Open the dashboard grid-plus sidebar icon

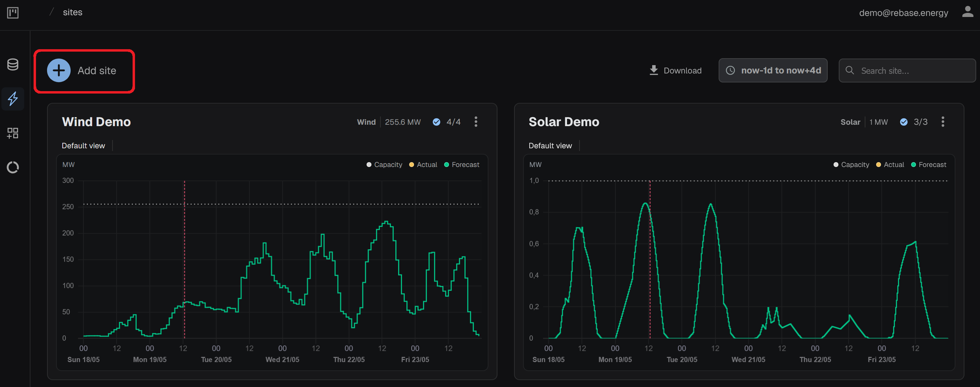12,133
